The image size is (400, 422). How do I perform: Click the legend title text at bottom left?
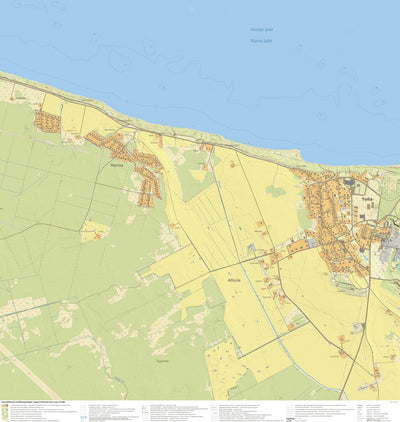[33, 402]
